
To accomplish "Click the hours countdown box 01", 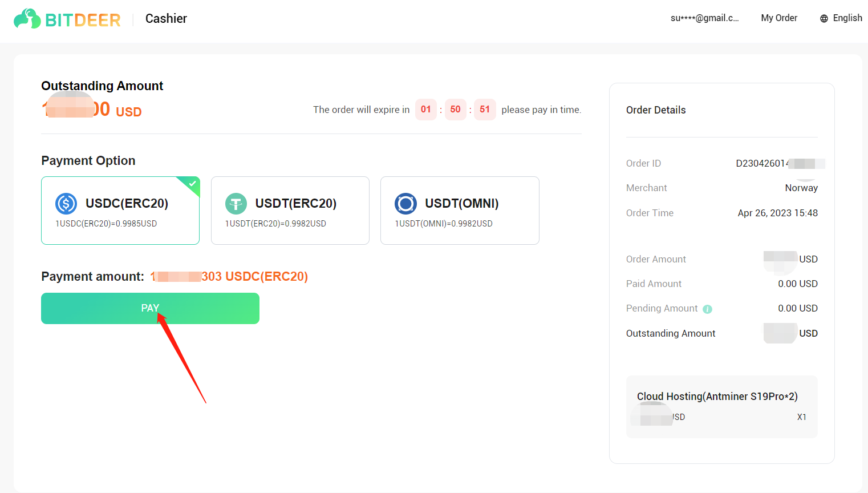I will [x=426, y=110].
